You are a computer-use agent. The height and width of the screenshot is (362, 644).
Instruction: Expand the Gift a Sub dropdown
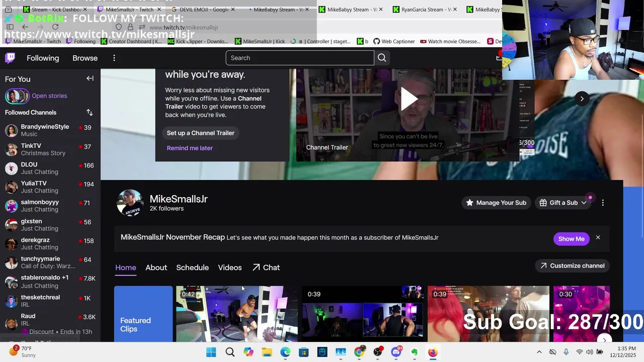pos(562,203)
